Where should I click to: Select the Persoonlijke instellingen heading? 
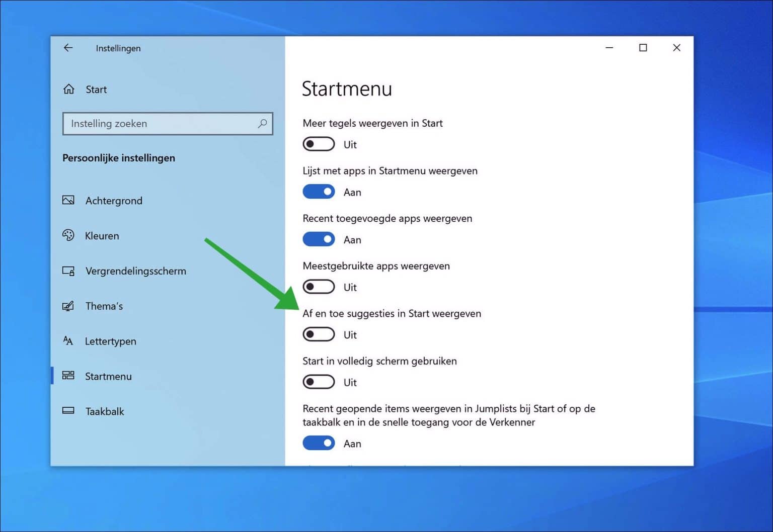[118, 157]
